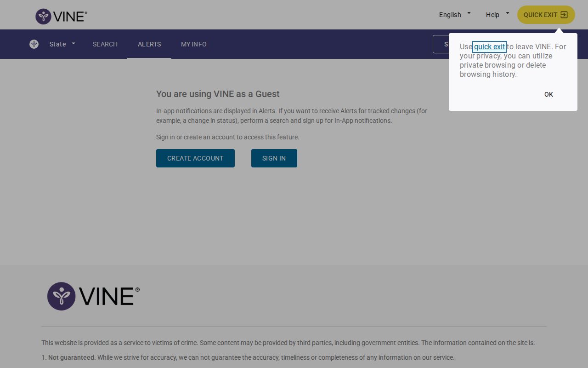The image size is (588, 368).
Task: Dismiss the privacy popup with OK
Action: point(548,94)
